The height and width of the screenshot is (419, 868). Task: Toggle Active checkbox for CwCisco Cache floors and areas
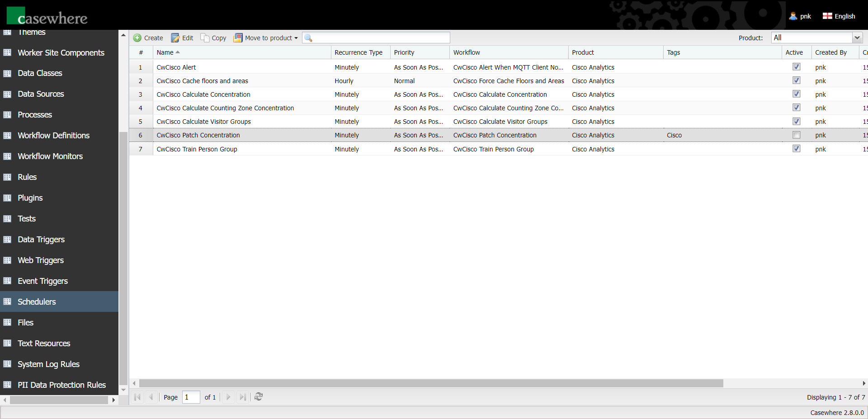797,80
